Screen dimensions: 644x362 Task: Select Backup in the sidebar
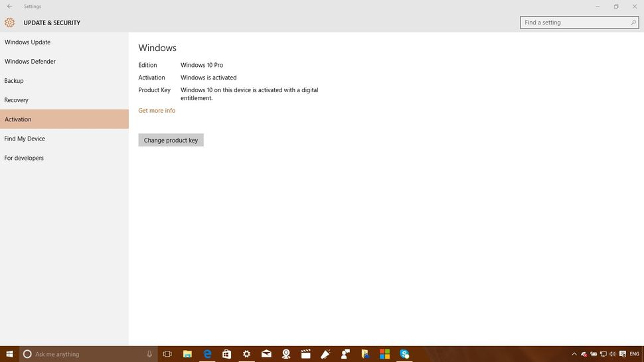tap(64, 81)
